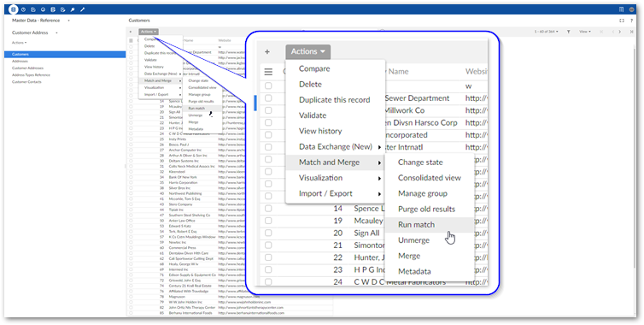644x325 pixels.
Task: Select Customers in the left navigation
Action: coord(65,54)
